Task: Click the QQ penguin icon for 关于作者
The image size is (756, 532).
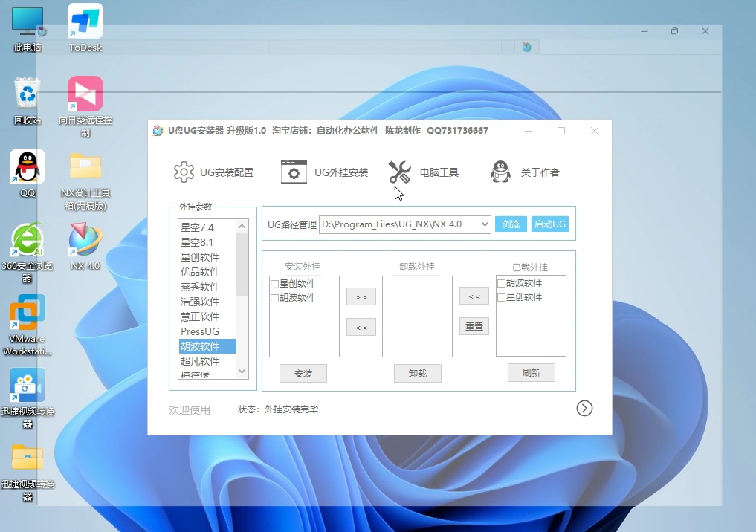Action: pyautogui.click(x=500, y=172)
